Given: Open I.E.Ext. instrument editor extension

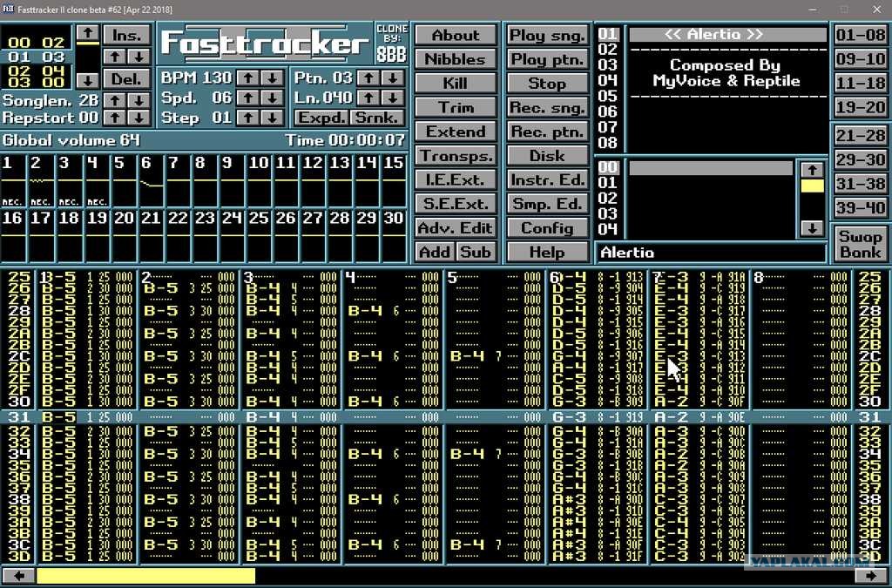Looking at the screenshot, I should (456, 179).
